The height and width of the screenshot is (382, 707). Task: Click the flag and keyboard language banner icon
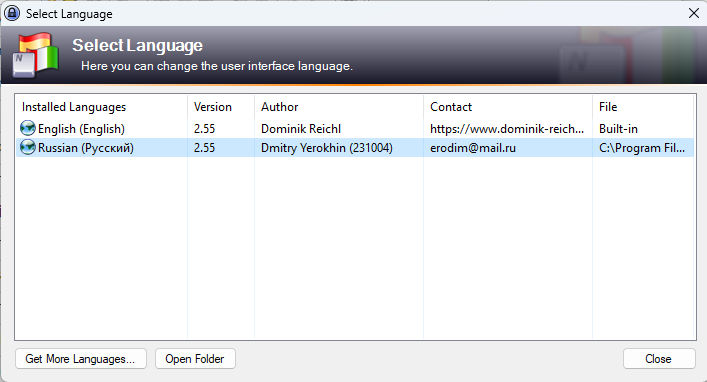pyautogui.click(x=36, y=55)
